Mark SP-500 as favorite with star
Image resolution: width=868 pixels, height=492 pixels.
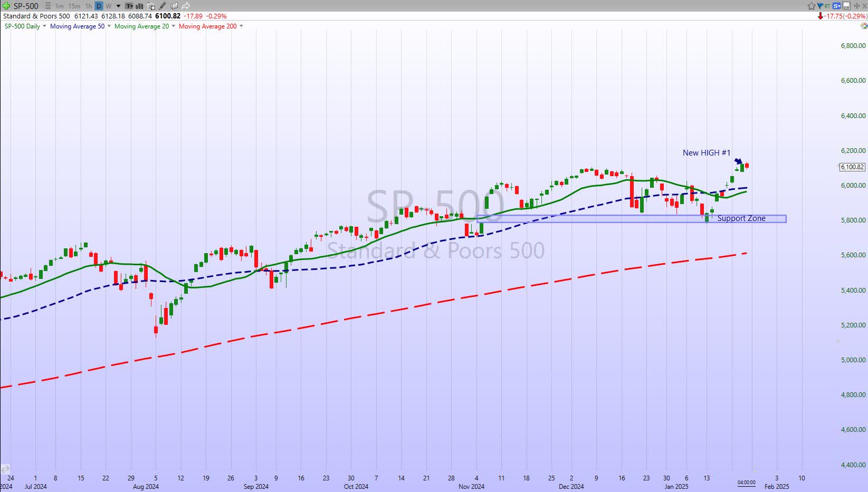(812, 6)
